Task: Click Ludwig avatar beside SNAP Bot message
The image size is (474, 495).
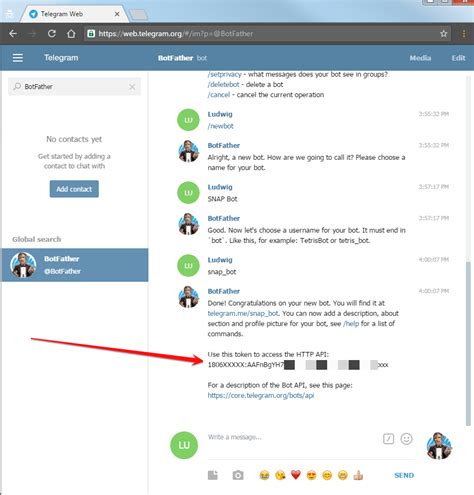Action: click(188, 193)
